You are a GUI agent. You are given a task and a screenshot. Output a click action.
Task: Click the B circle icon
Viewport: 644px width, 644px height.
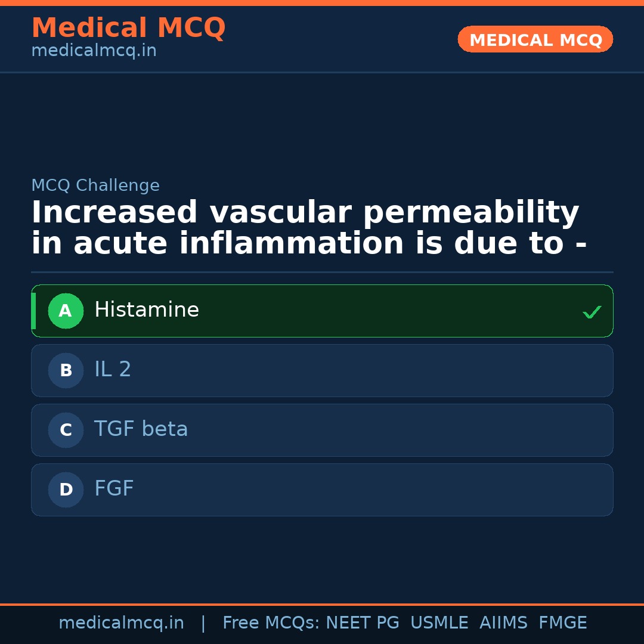(66, 370)
